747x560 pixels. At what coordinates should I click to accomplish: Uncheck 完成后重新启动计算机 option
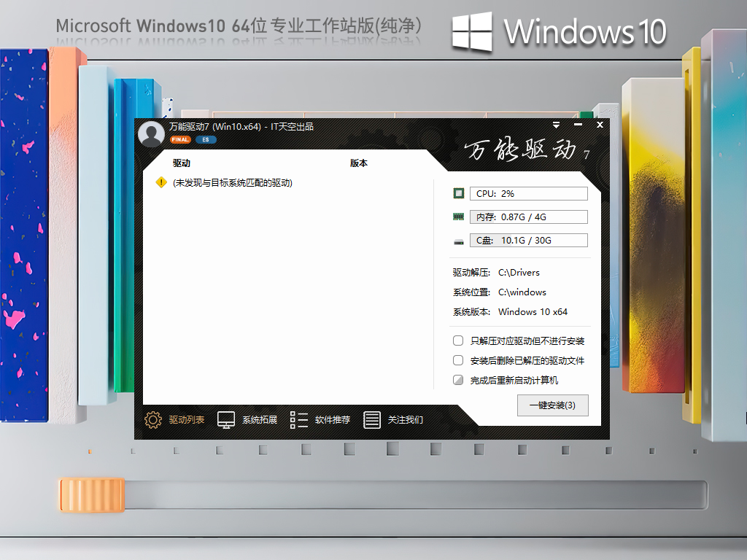(x=458, y=379)
